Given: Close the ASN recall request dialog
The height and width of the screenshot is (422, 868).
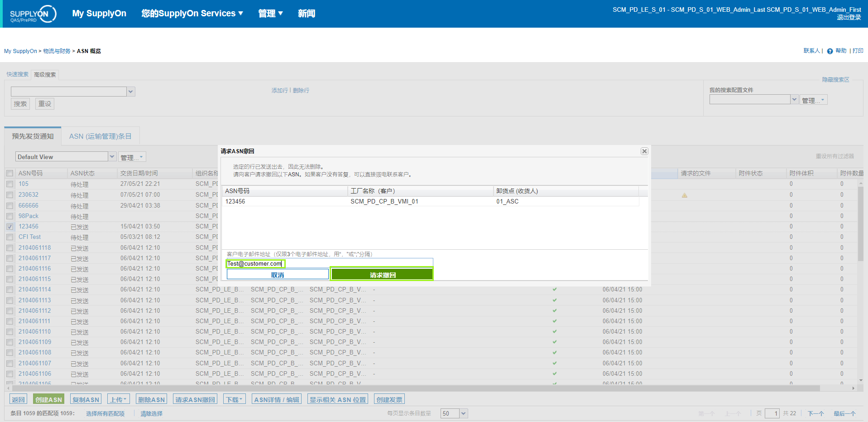Looking at the screenshot, I should click(x=644, y=151).
